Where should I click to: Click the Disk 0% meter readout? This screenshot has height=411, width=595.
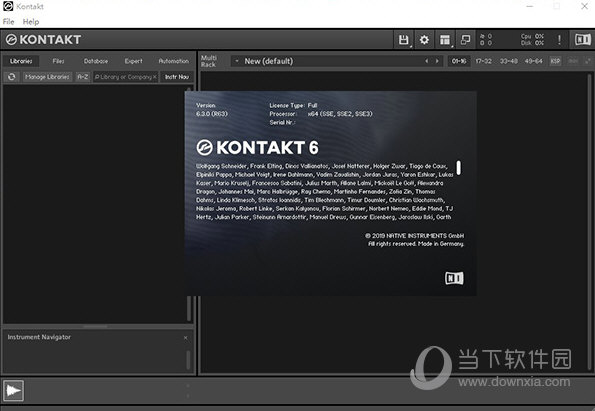coord(532,43)
